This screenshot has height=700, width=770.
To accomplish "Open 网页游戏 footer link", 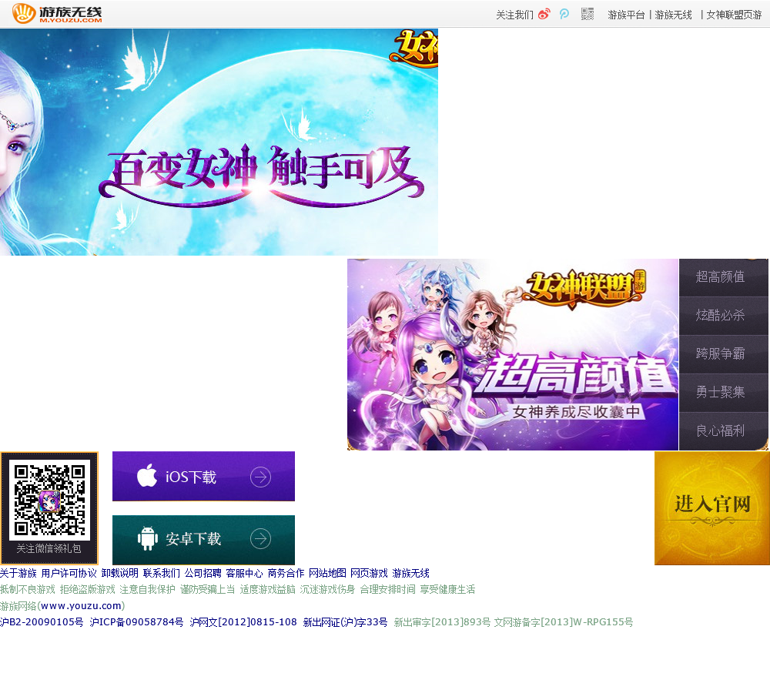I will (x=369, y=573).
